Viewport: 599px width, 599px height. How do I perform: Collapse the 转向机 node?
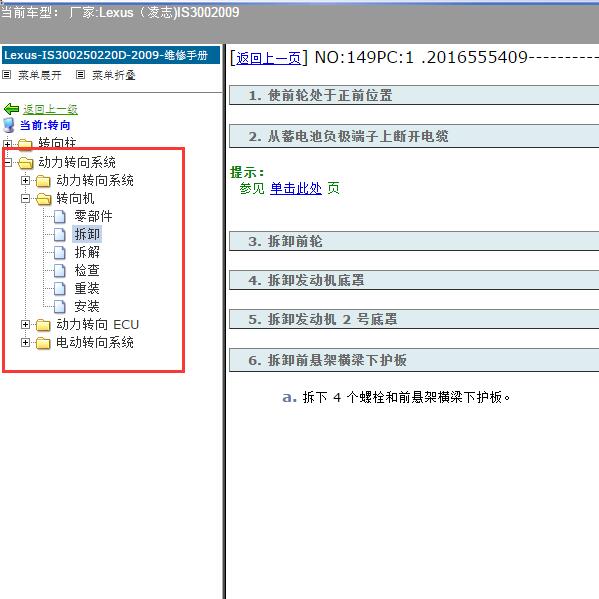point(25,198)
